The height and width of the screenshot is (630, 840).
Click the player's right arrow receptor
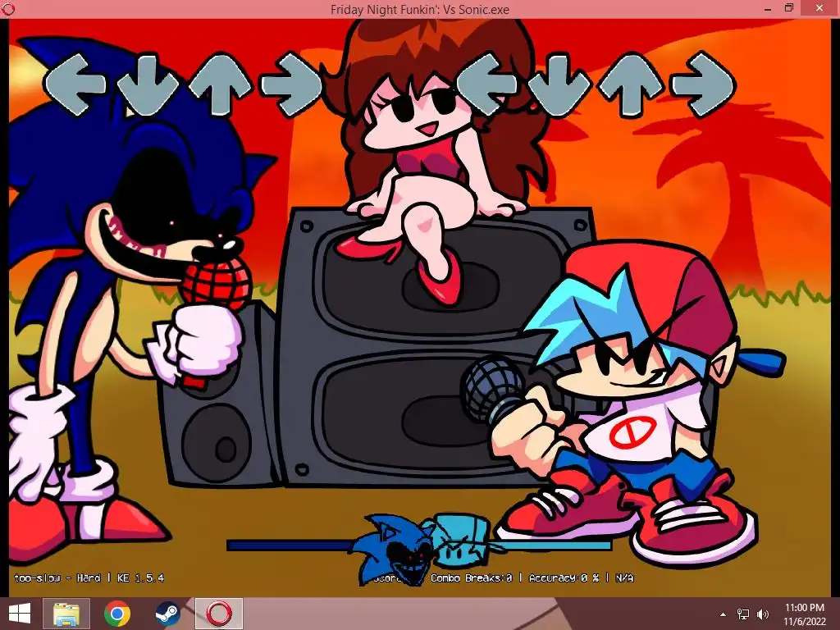(x=703, y=84)
